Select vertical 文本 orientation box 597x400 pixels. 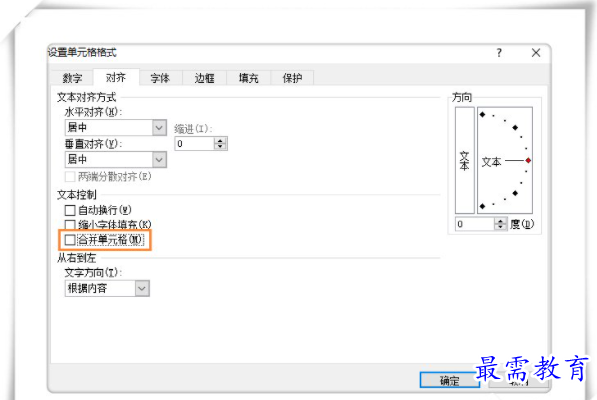coord(465,160)
